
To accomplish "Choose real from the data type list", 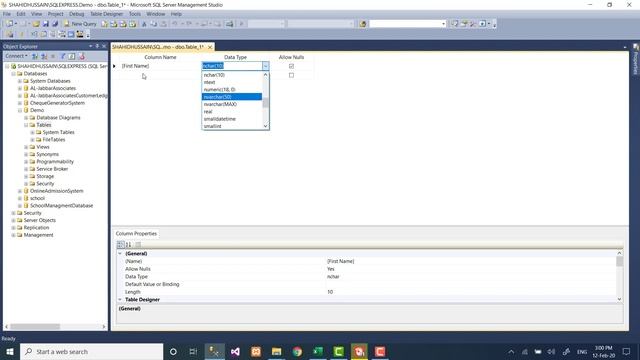I will tap(232, 111).
